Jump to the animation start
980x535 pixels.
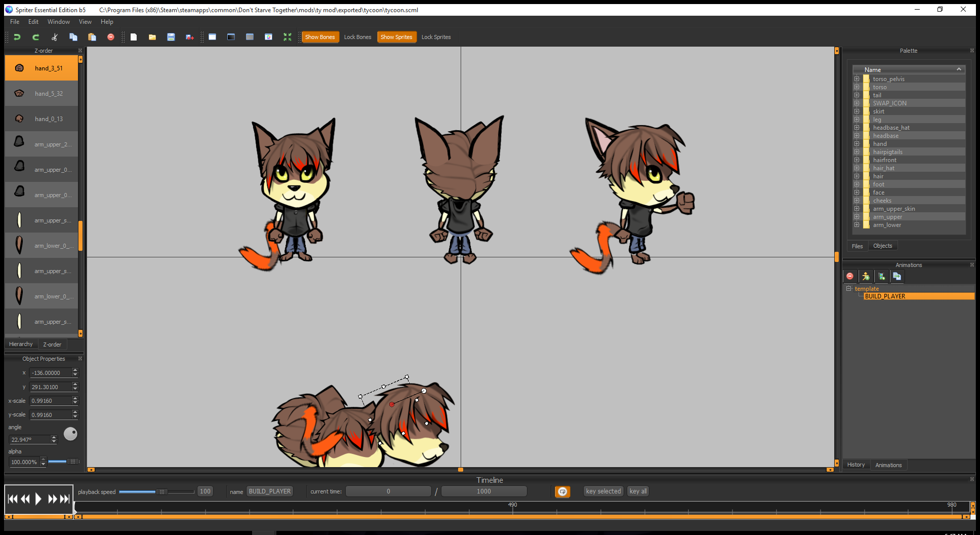[13, 499]
